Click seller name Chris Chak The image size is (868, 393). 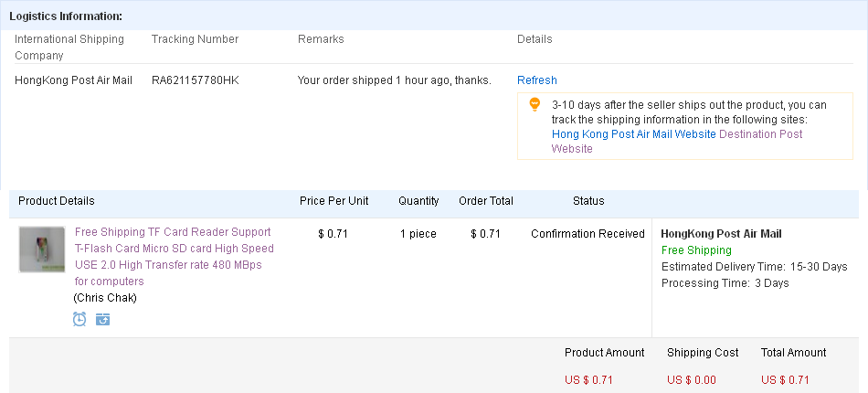(x=105, y=298)
